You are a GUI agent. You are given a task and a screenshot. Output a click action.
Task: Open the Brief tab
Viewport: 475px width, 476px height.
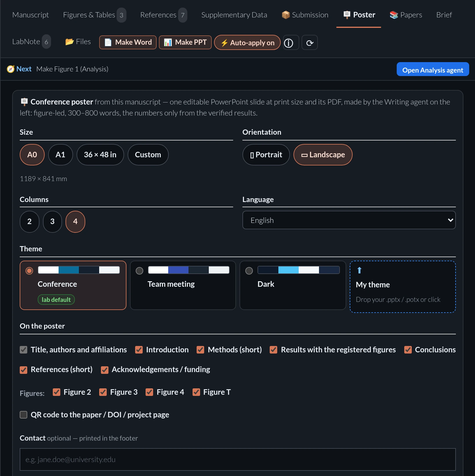(444, 15)
